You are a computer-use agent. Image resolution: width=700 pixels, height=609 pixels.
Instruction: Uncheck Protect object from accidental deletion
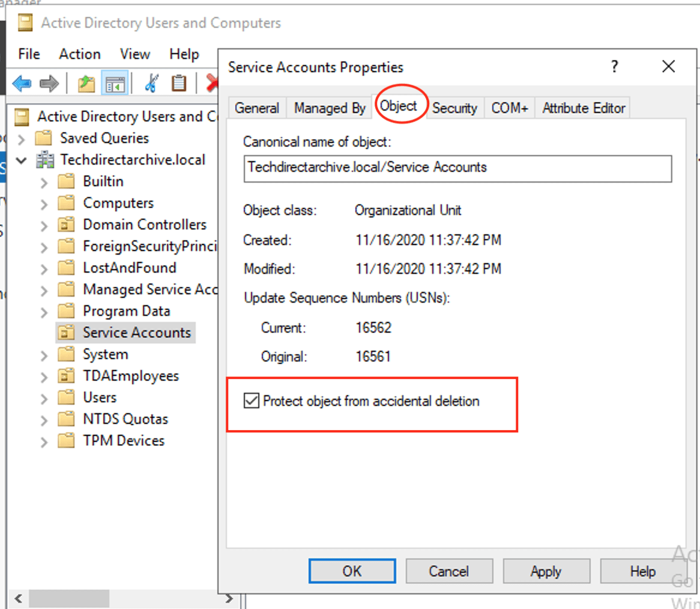pyautogui.click(x=251, y=401)
